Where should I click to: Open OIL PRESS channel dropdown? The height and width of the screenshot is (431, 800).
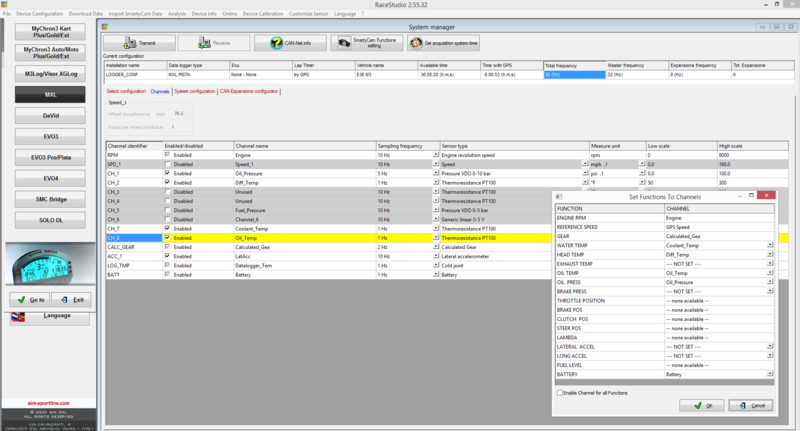pyautogui.click(x=770, y=282)
